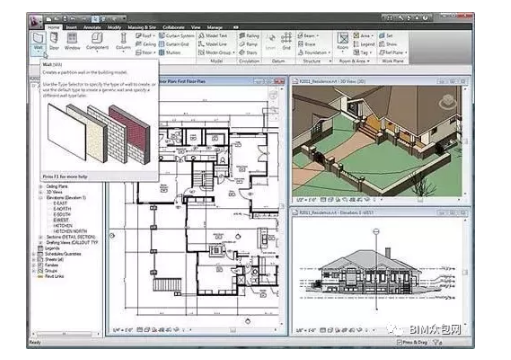Expand the Sheets (all) node
The image size is (511, 360).
coord(34,260)
